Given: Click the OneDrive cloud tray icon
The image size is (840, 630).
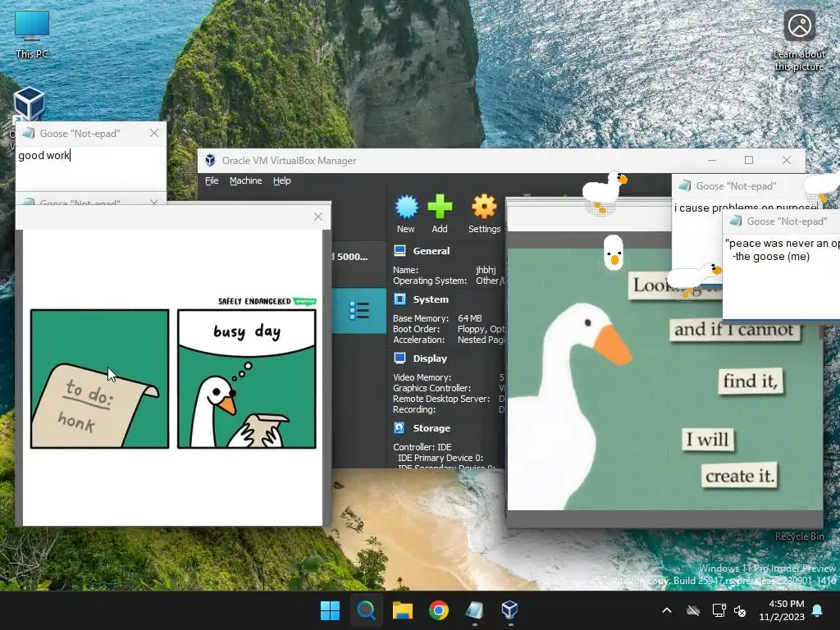Looking at the screenshot, I should [x=693, y=610].
